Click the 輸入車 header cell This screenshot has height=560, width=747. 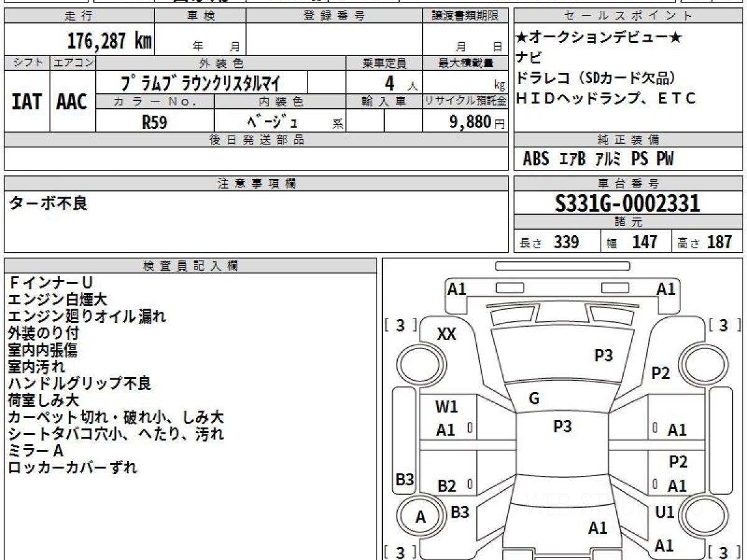[384, 101]
